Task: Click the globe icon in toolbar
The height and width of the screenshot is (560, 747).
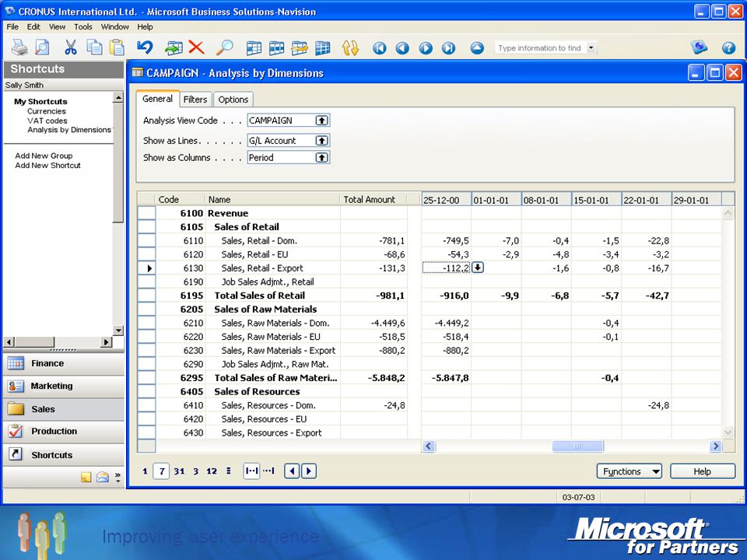Action: coord(700,47)
